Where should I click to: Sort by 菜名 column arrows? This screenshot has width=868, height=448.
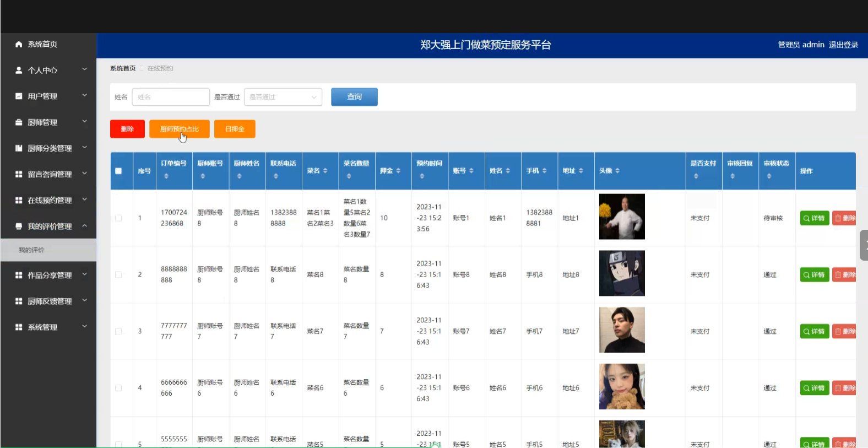coord(325,171)
